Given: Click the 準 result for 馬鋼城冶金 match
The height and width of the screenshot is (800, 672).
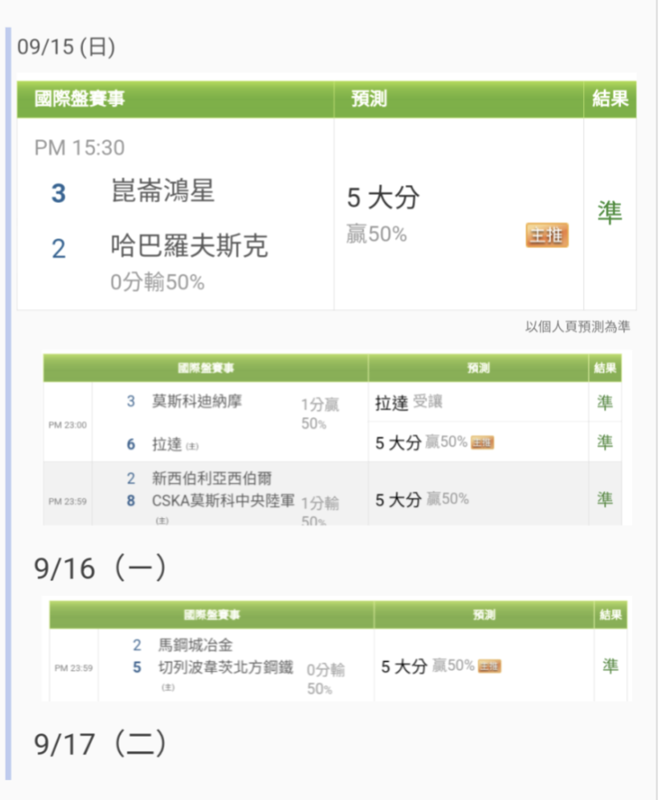Looking at the screenshot, I should 610,665.
